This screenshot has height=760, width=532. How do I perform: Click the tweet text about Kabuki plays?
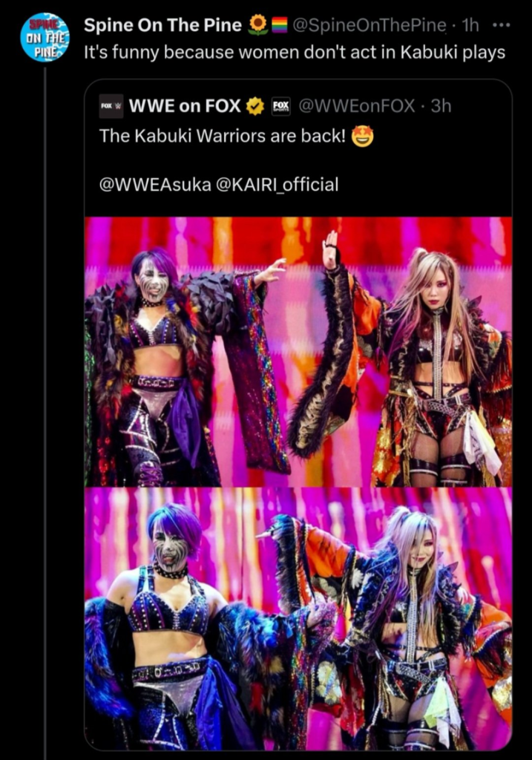pyautogui.click(x=295, y=53)
